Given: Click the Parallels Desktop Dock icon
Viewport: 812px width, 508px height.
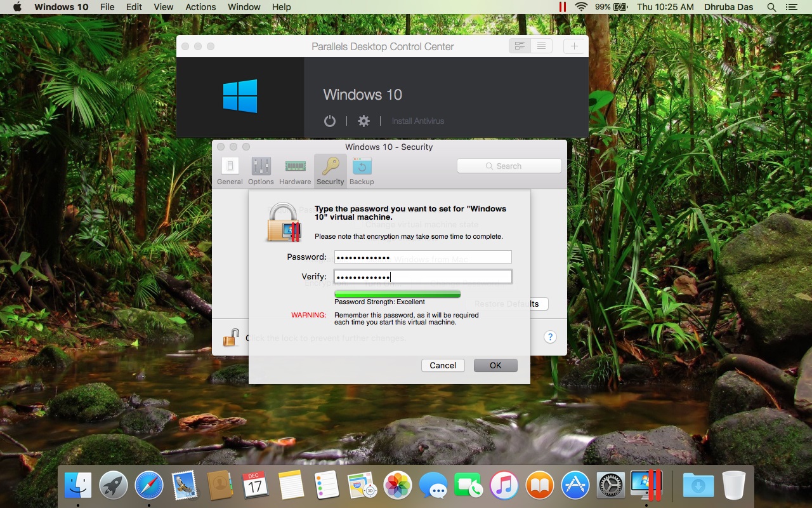Looking at the screenshot, I should coord(646,486).
